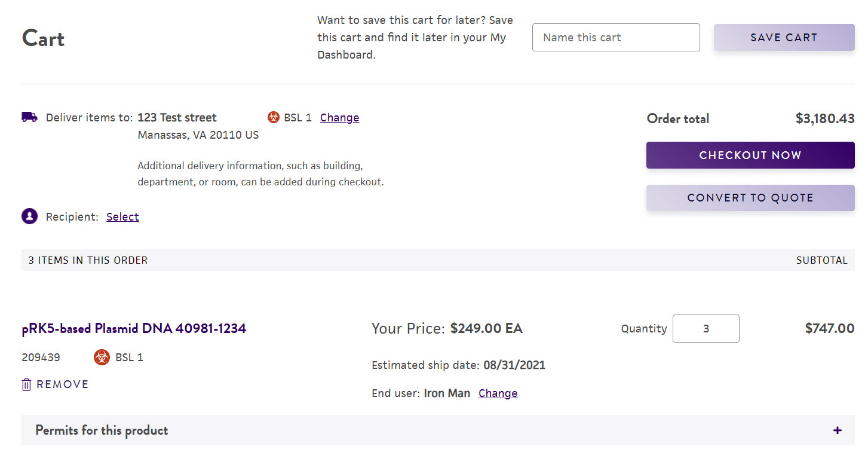Click the item subtotal $747.00
This screenshot has height=458, width=868.
point(830,328)
